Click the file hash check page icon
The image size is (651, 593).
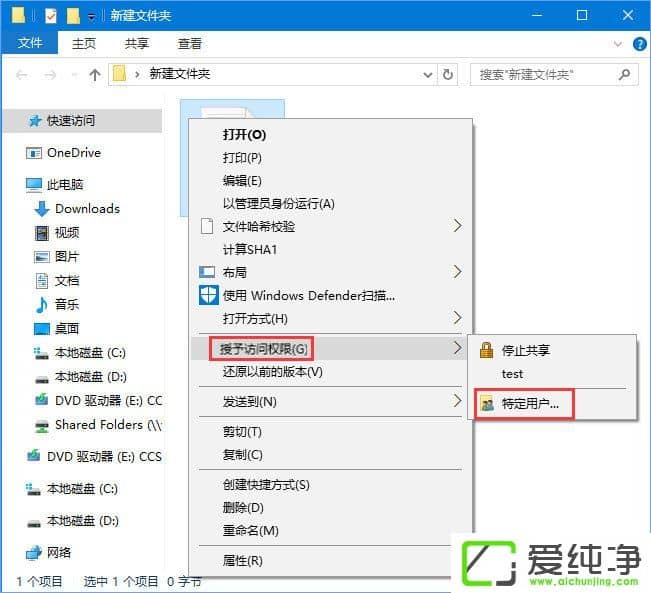pos(207,226)
